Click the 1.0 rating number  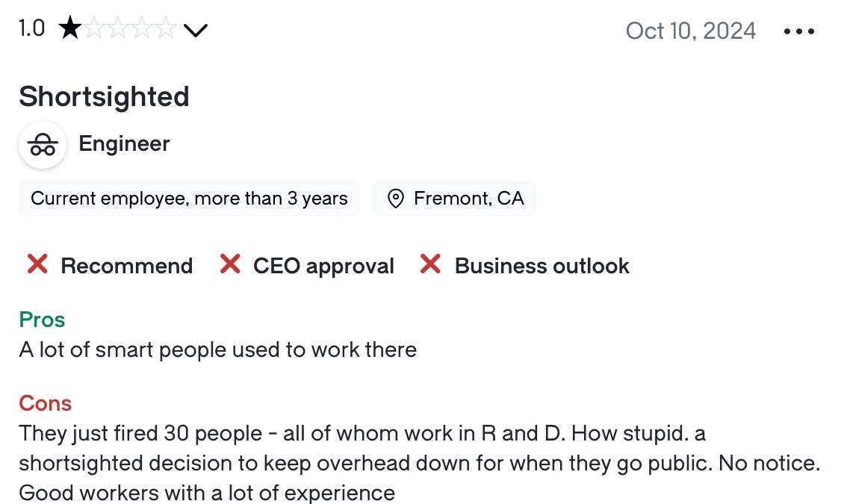(32, 30)
